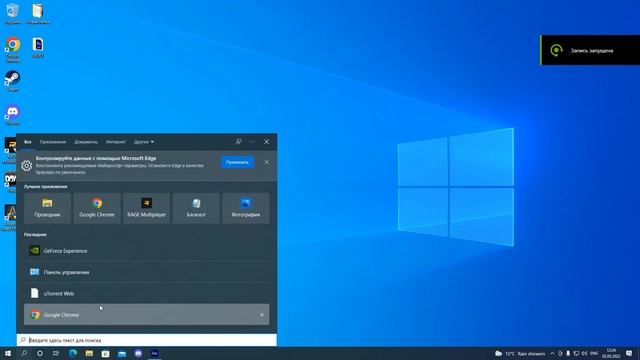Open the Discord icon on the taskbar
The height and width of the screenshot is (360, 640).
click(x=138, y=353)
